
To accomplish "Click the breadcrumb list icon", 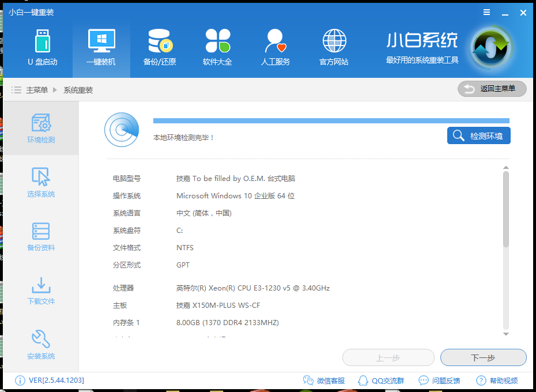I will (16, 90).
